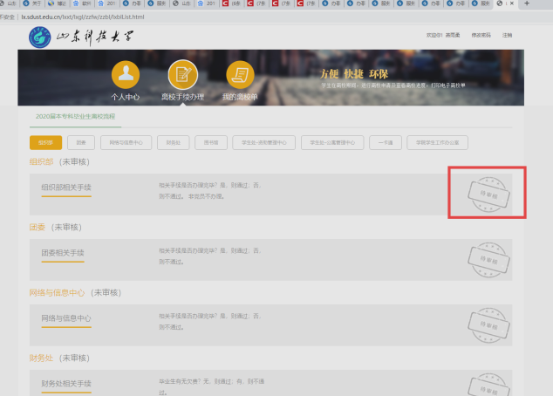The image size is (553, 396).
Task: Select the 组织部 department filter button
Action: click(x=46, y=142)
